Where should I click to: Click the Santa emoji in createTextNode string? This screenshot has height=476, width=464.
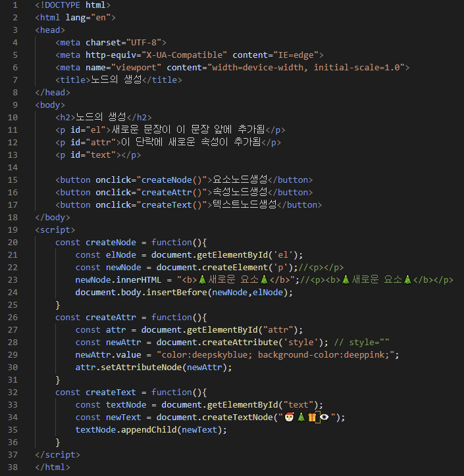coord(290,417)
